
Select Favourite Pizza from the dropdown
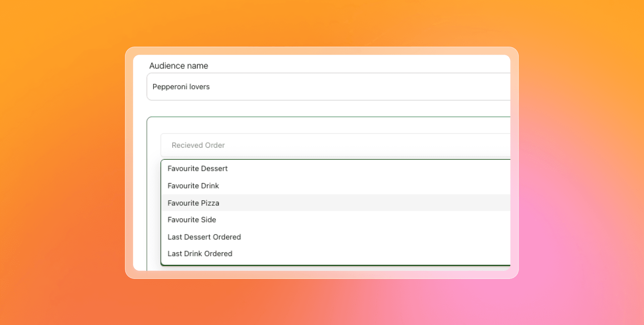pos(193,203)
